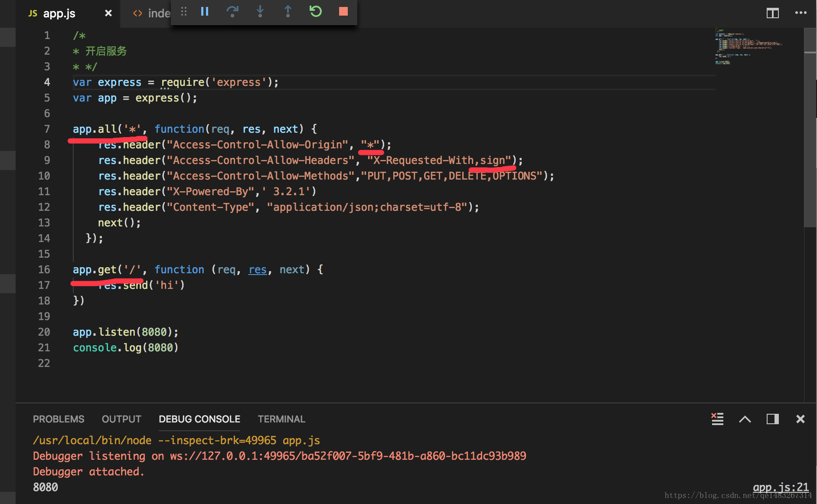Switch to the OUTPUT panel tab
The width and height of the screenshot is (817, 504).
(121, 419)
